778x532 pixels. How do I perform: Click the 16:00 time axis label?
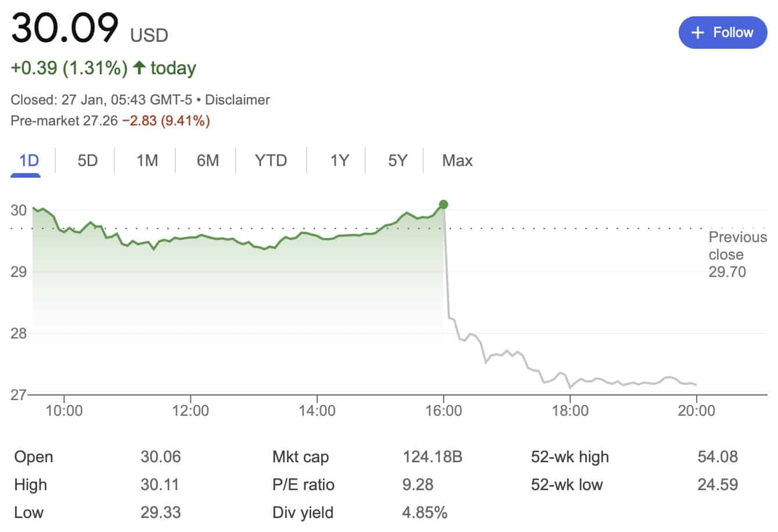[444, 411]
